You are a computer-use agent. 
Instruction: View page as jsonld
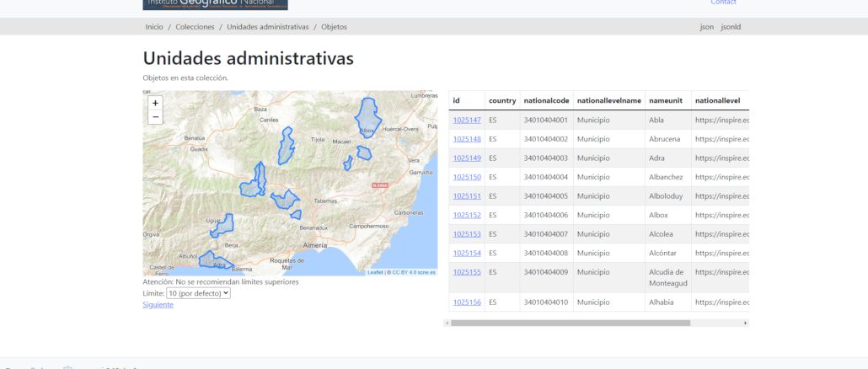point(731,27)
